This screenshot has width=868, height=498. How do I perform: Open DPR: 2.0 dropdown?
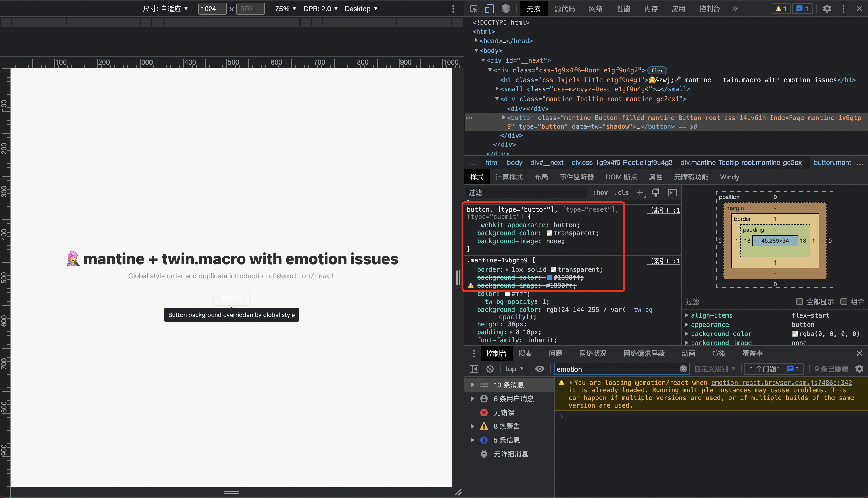321,9
